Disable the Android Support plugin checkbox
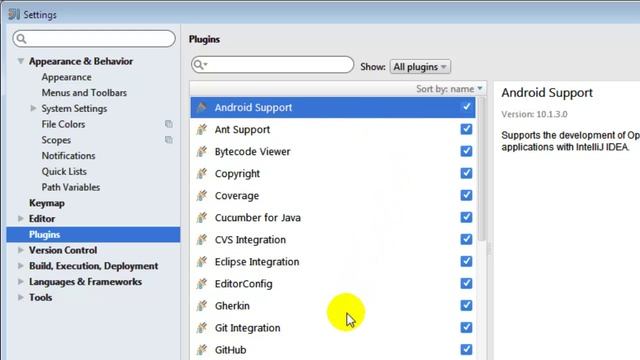 click(x=466, y=107)
